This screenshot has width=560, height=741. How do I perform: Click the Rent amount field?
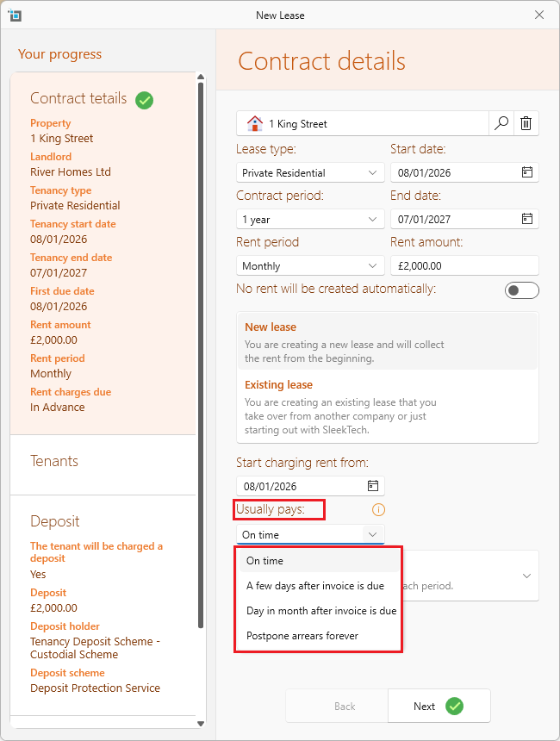[x=464, y=265]
